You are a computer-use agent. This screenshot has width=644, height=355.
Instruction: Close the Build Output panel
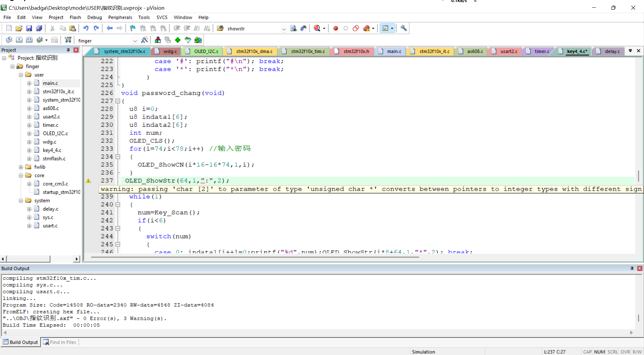click(640, 269)
